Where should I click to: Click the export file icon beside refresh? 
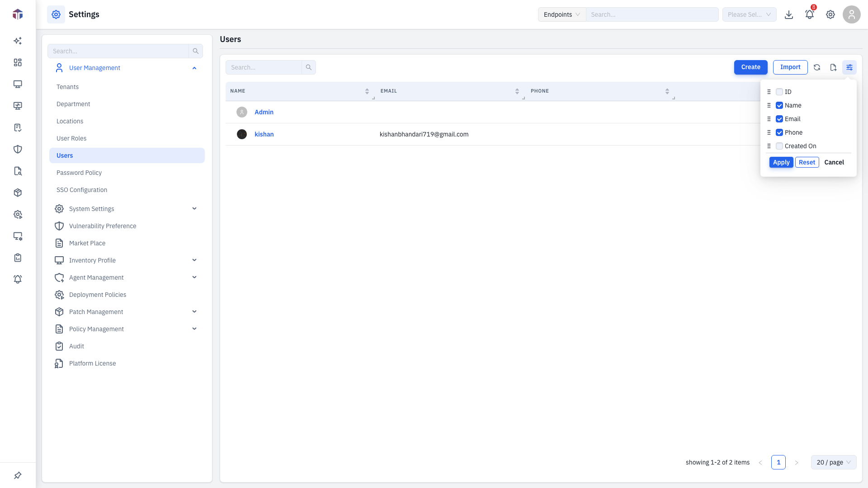pyautogui.click(x=833, y=67)
